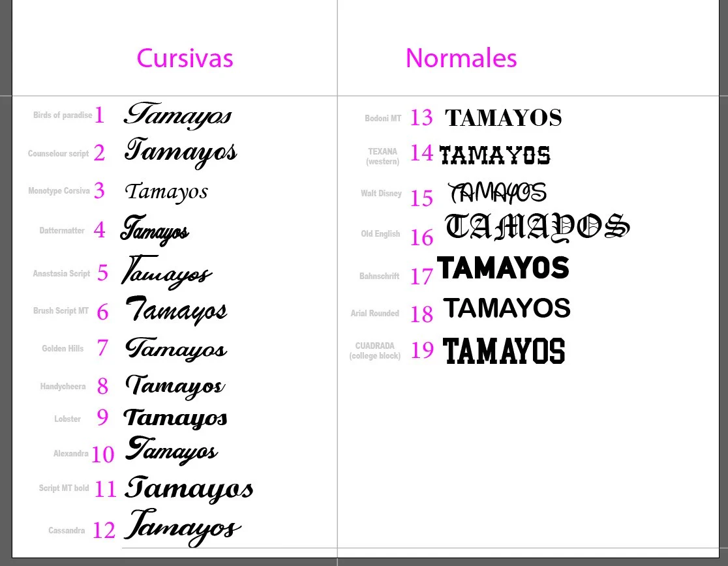Click the Counselour script font label

58,154
